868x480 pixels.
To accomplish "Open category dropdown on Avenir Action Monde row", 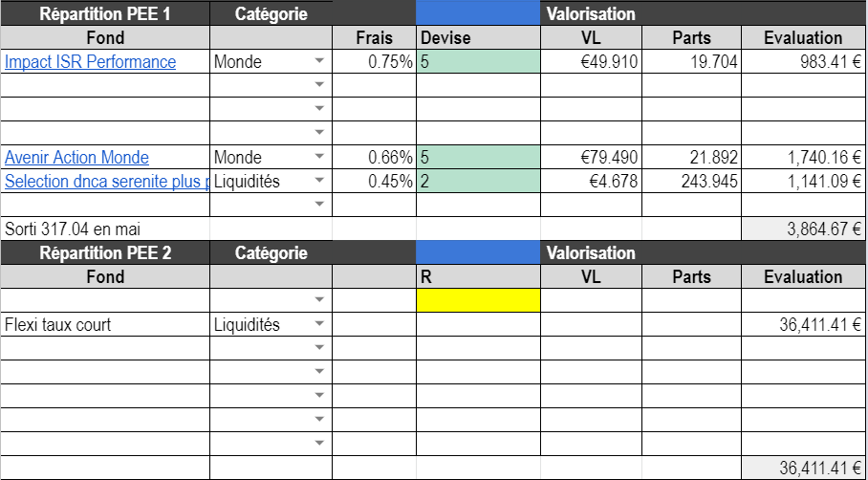I will click(319, 158).
